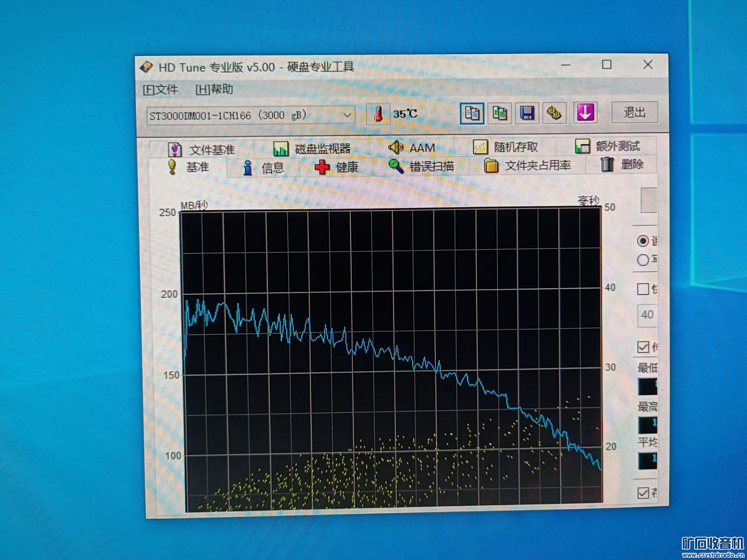Switch to the 磁盘监视器 tab
Screen dimensions: 747x560
[x=312, y=149]
